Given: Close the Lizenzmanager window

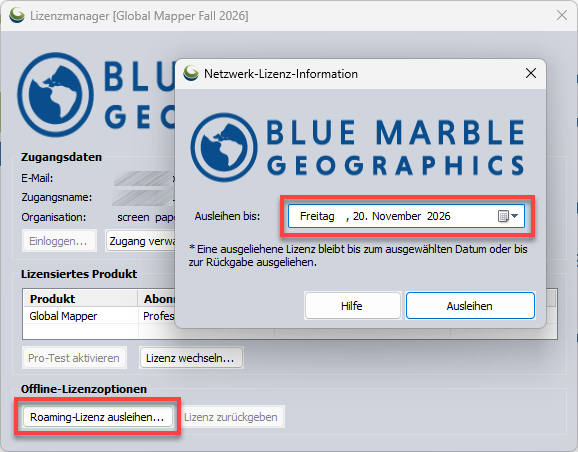Looking at the screenshot, I should [x=562, y=15].
